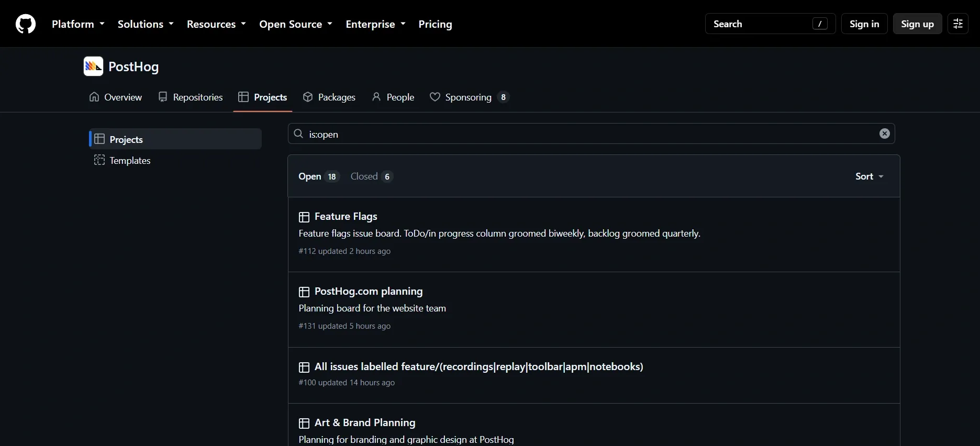This screenshot has height=446, width=980.
Task: Click the is:open project filter input
Action: [591, 133]
